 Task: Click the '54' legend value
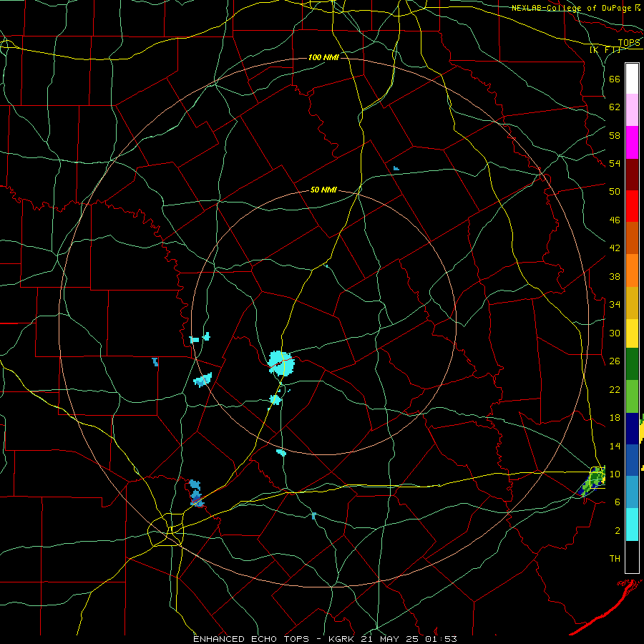[615, 163]
